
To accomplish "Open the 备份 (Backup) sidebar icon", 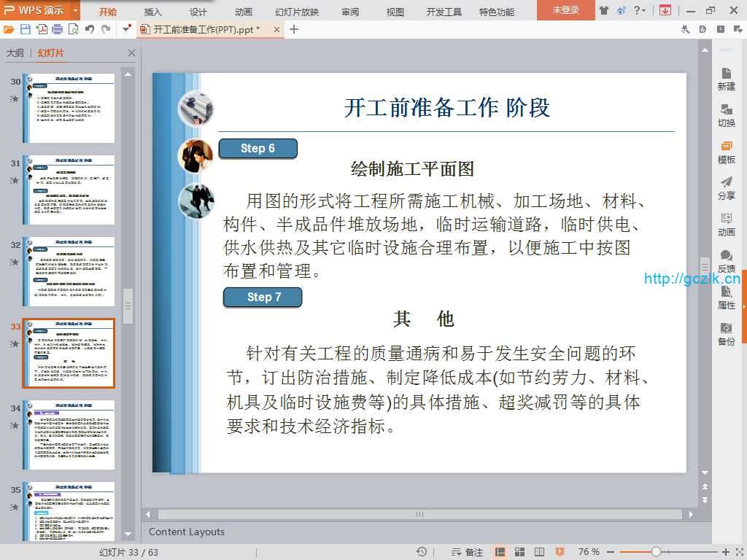I will coord(726,334).
